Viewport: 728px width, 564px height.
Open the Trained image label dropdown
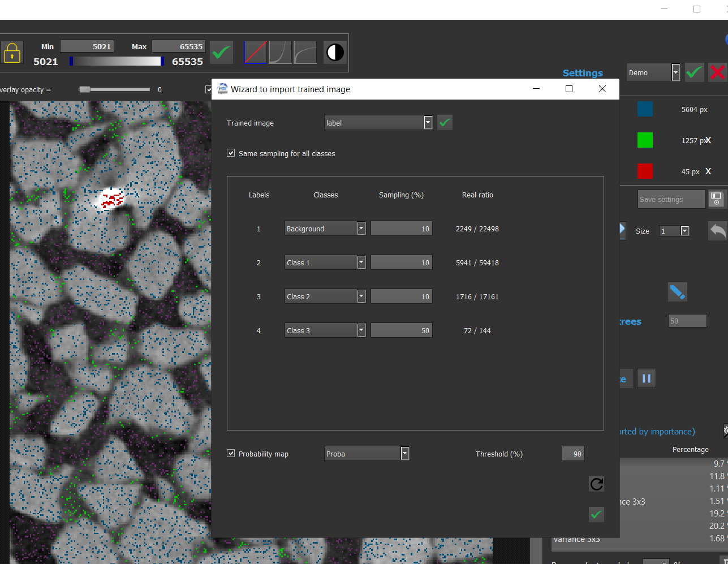tap(428, 122)
